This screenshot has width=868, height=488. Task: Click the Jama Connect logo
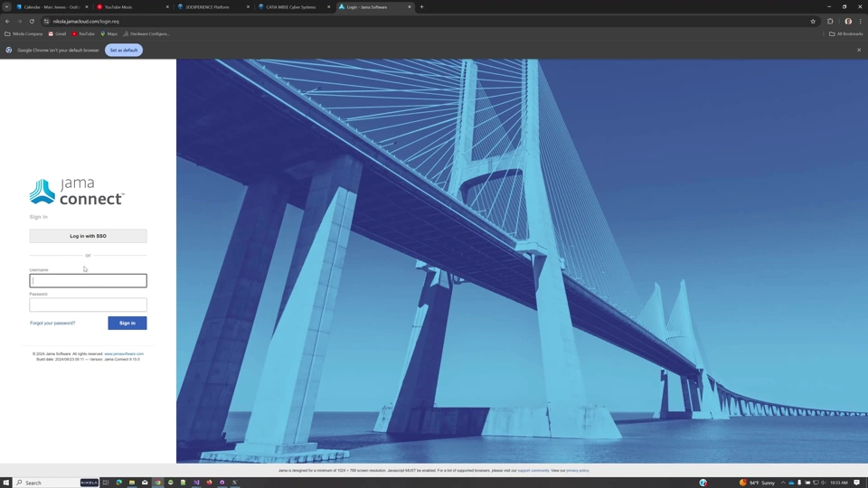(77, 192)
